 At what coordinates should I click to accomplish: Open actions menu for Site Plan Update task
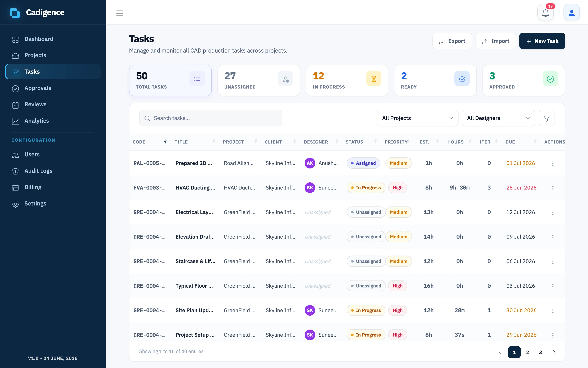click(553, 311)
